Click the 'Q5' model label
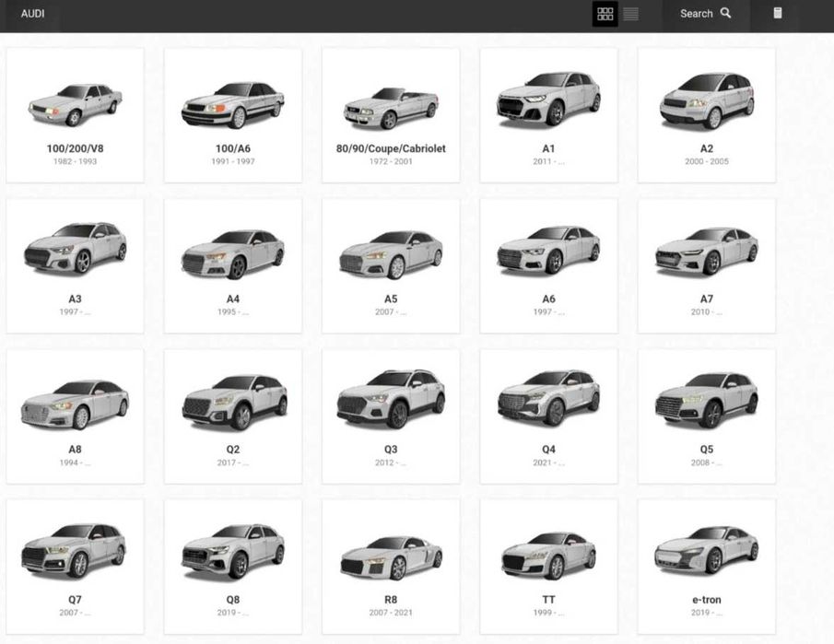Screen dimensions: 834x644 707,450
